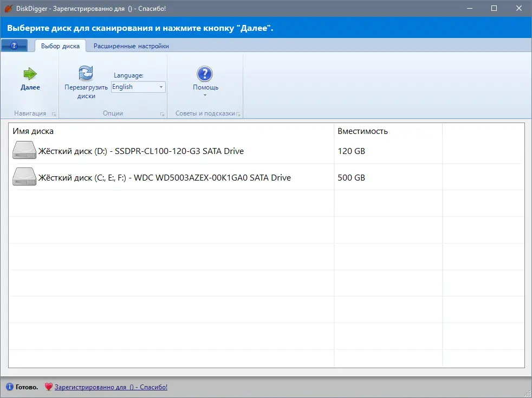Switch to Расширенные настройки tab

[x=131, y=46]
